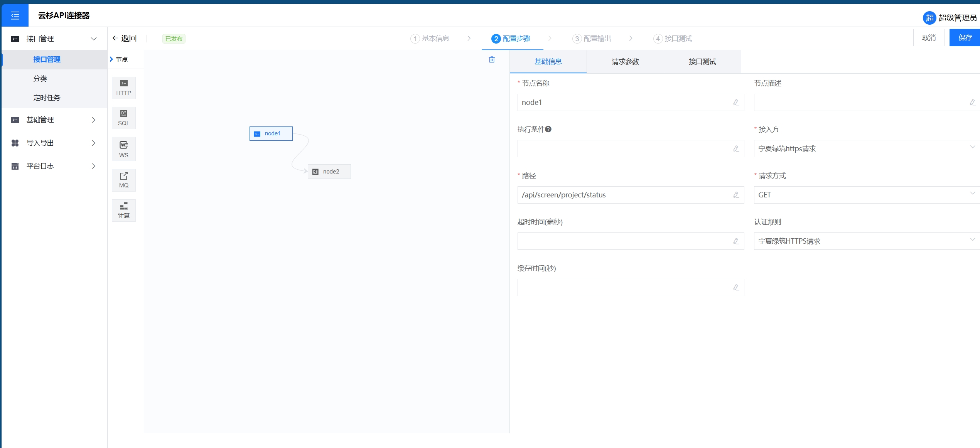Viewport: 980px width, 448px height.
Task: Focus the 超时时间(毫秒) input field
Action: [x=631, y=241]
